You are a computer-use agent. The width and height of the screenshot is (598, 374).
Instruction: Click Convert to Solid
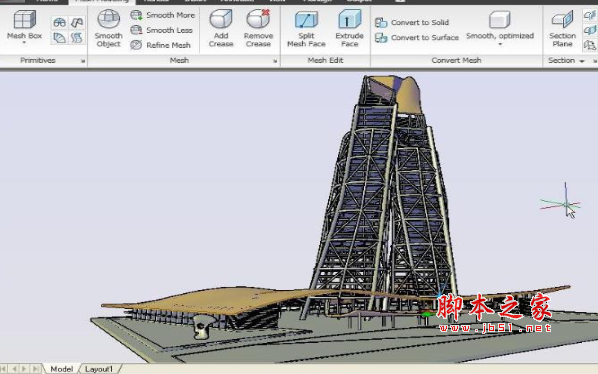412,22
